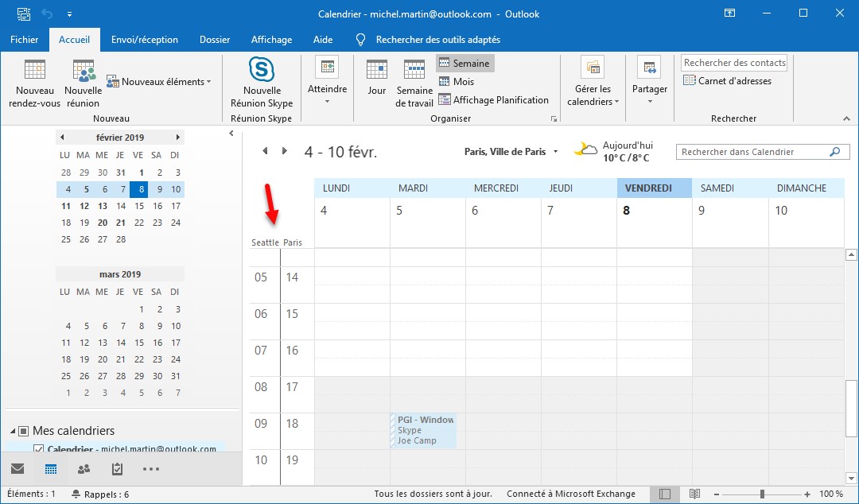Toggle the Mes calendriers group checkbox
Image resolution: width=859 pixels, height=504 pixels.
(x=24, y=431)
